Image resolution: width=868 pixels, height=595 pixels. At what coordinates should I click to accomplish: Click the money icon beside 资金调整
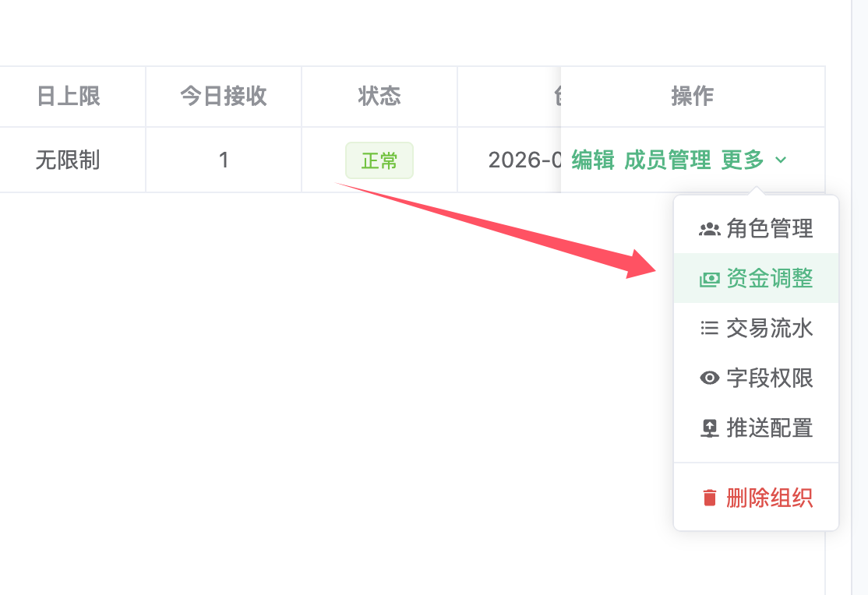(x=709, y=279)
